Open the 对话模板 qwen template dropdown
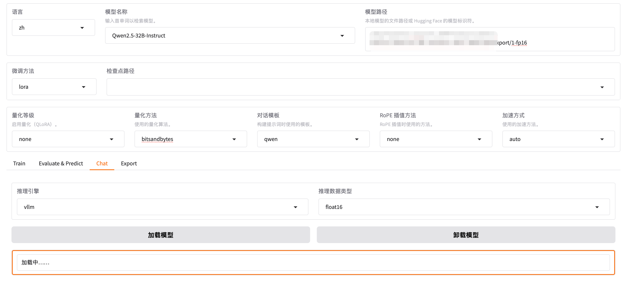The image size is (644, 302). (313, 139)
